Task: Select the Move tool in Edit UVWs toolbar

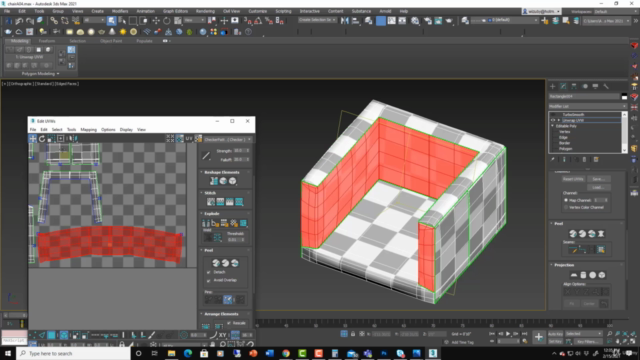Action: tap(33, 139)
